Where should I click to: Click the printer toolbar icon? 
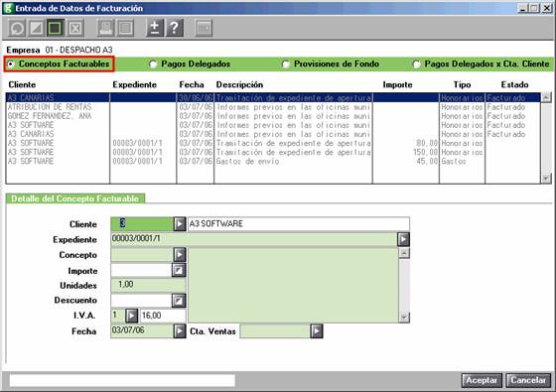105,28
